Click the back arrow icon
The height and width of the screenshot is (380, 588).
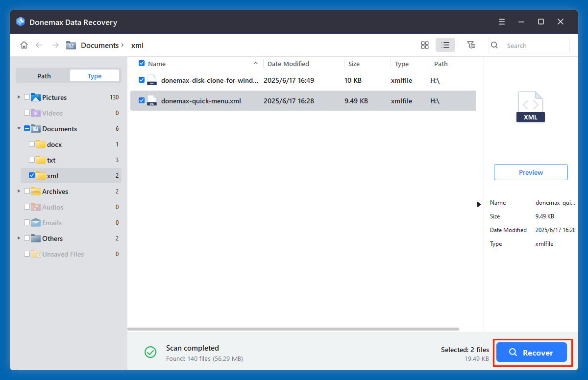[x=39, y=45]
